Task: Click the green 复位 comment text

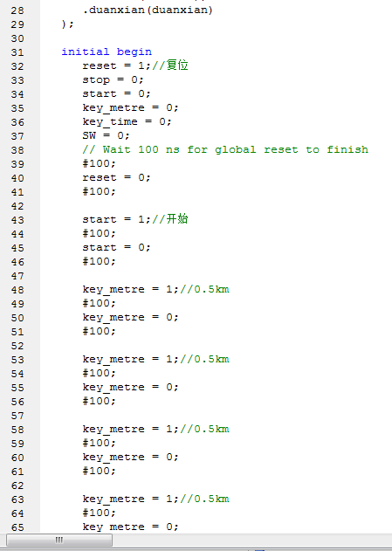Action: [x=177, y=65]
